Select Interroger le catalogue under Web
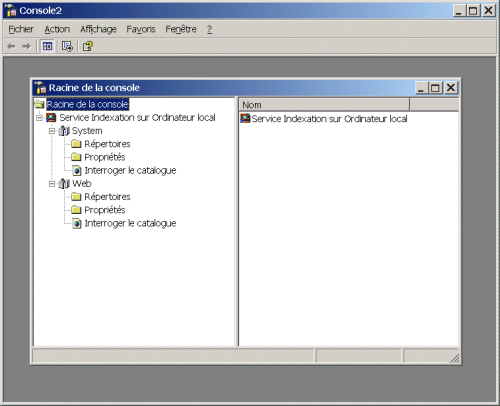 (130, 223)
